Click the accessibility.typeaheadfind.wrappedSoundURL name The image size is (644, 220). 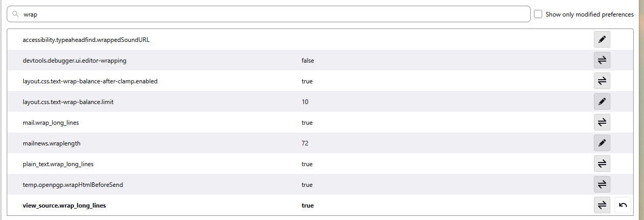tap(86, 40)
